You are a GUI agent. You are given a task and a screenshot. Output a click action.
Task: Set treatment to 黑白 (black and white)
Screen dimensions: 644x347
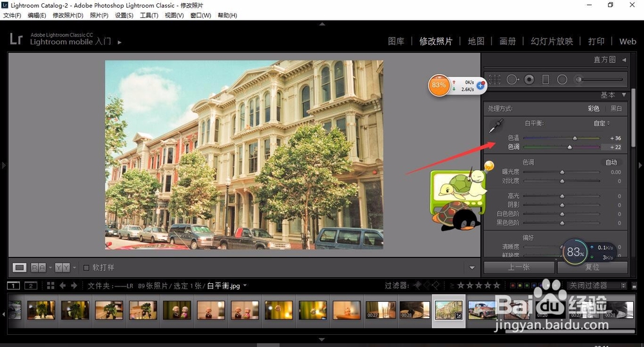[616, 108]
